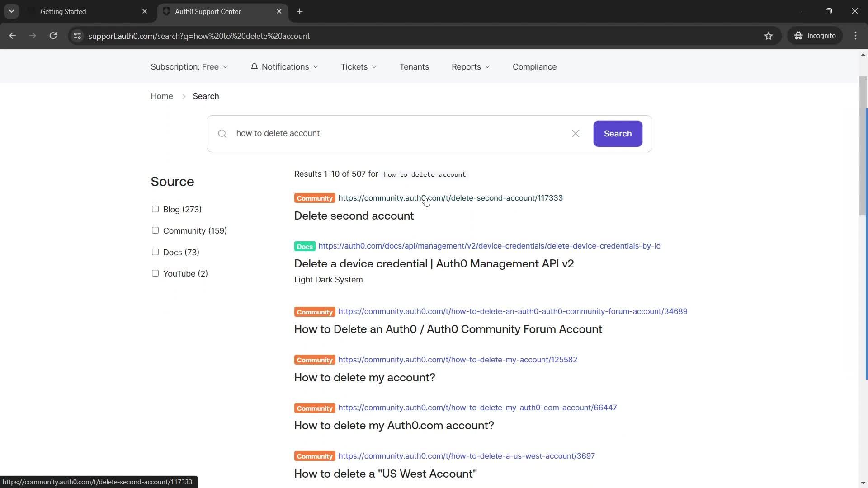Click the Results 1-10 of 507 text
Viewport: 868px width, 488px height.
pyautogui.click(x=336, y=174)
